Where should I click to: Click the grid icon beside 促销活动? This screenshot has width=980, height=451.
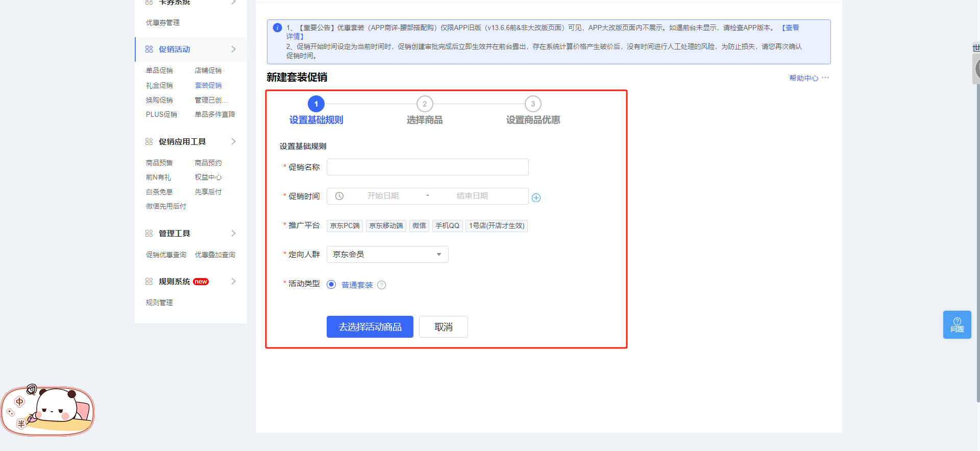[149, 49]
